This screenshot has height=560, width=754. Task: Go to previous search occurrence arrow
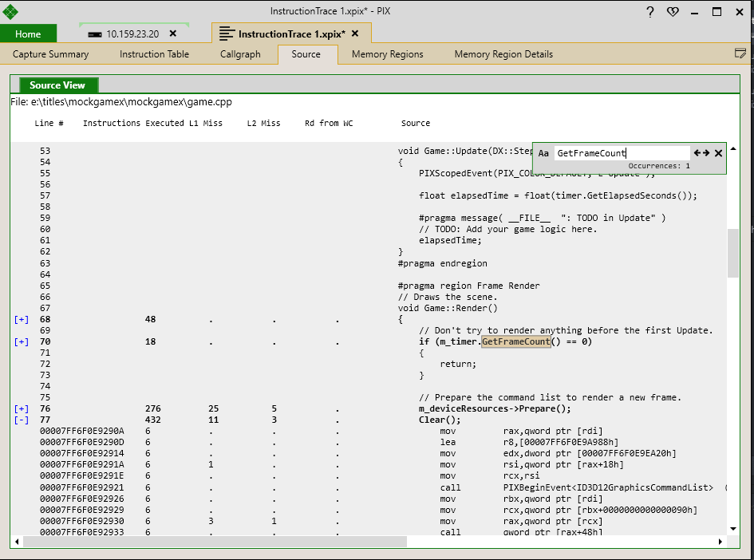[x=697, y=153]
